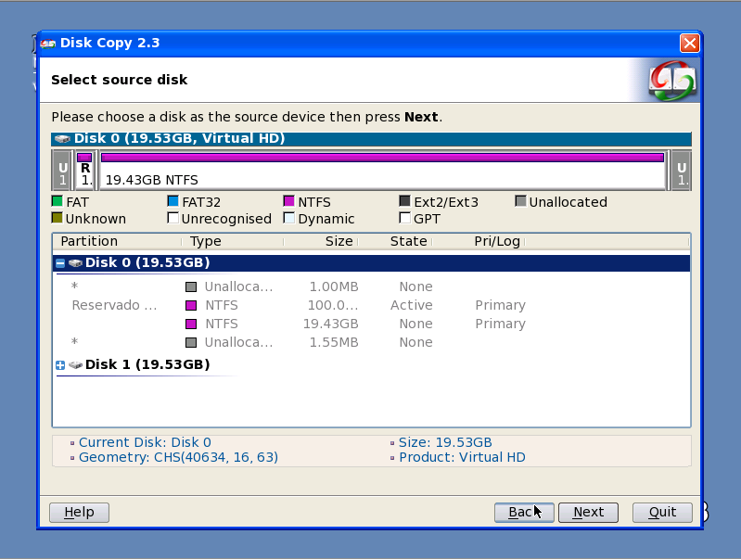Click 'Primary' in the Reservado row
Image resolution: width=741 pixels, height=560 pixels.
tap(501, 305)
